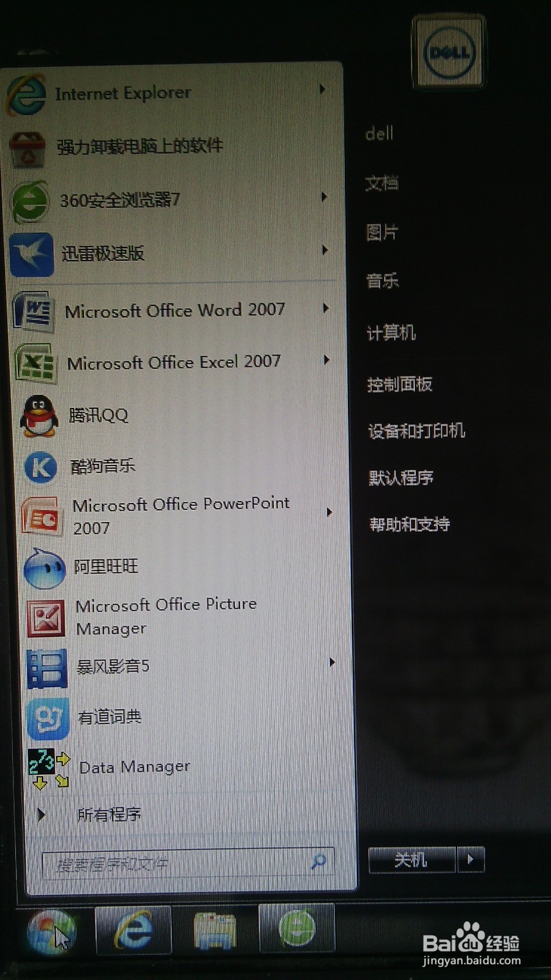Open Internet Explorer from the taskbar
The image size is (551, 980).
(x=133, y=930)
